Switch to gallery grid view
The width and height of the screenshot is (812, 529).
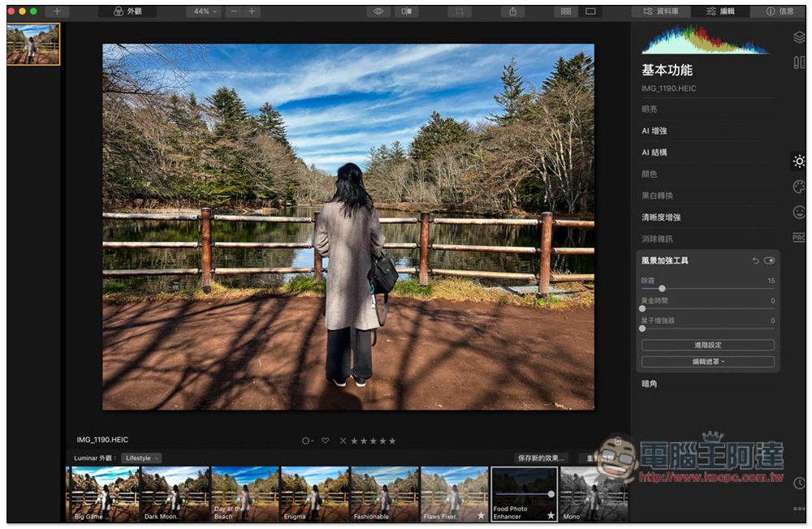566,11
